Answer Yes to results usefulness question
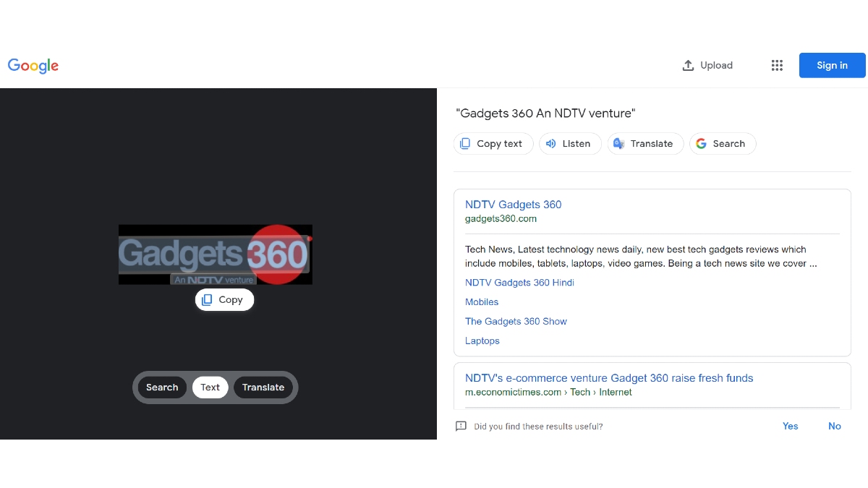Screen dimensions: 868x488 click(790, 426)
